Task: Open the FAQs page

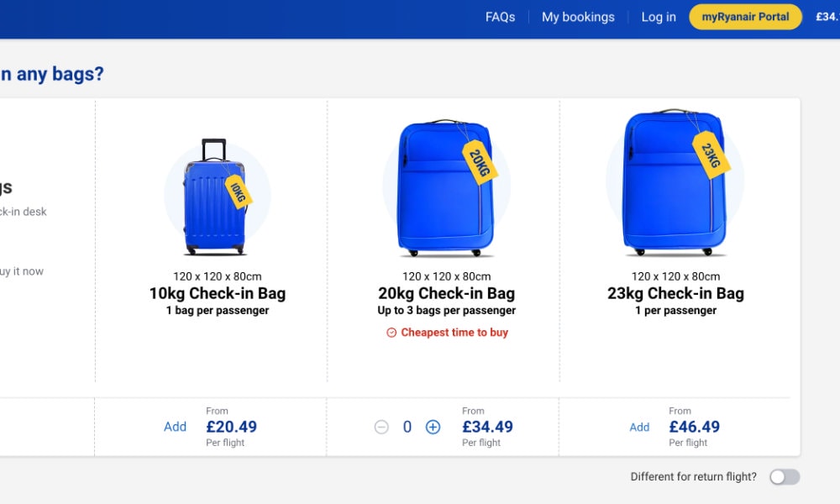Action: point(501,17)
